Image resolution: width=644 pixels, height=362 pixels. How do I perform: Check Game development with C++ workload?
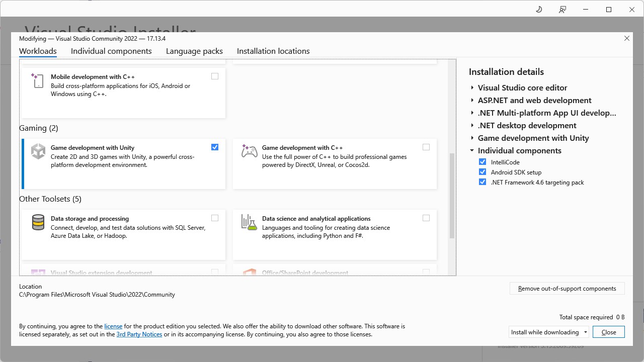click(426, 147)
